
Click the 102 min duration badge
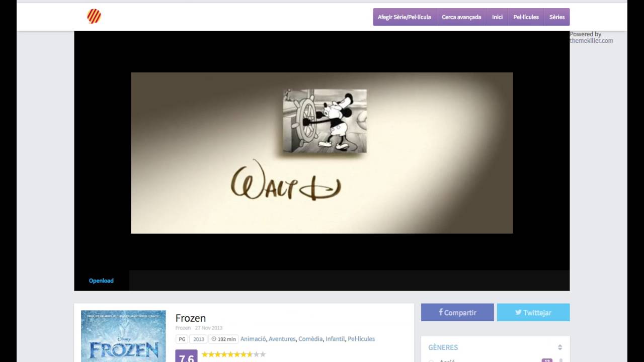[x=224, y=339]
